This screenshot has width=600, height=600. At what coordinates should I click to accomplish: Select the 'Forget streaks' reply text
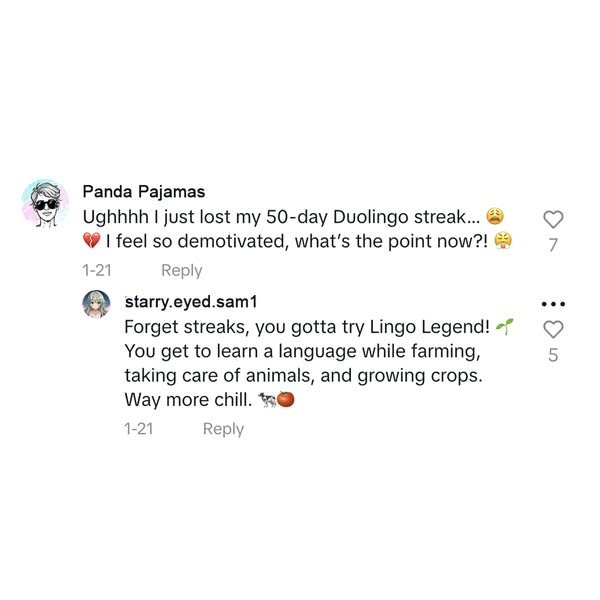click(x=300, y=363)
